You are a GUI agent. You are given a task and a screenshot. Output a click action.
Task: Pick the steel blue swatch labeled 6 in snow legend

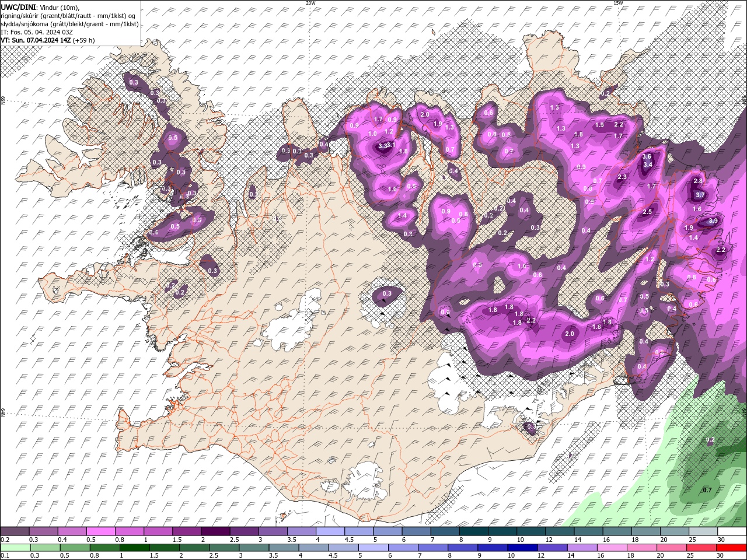[x=416, y=531]
